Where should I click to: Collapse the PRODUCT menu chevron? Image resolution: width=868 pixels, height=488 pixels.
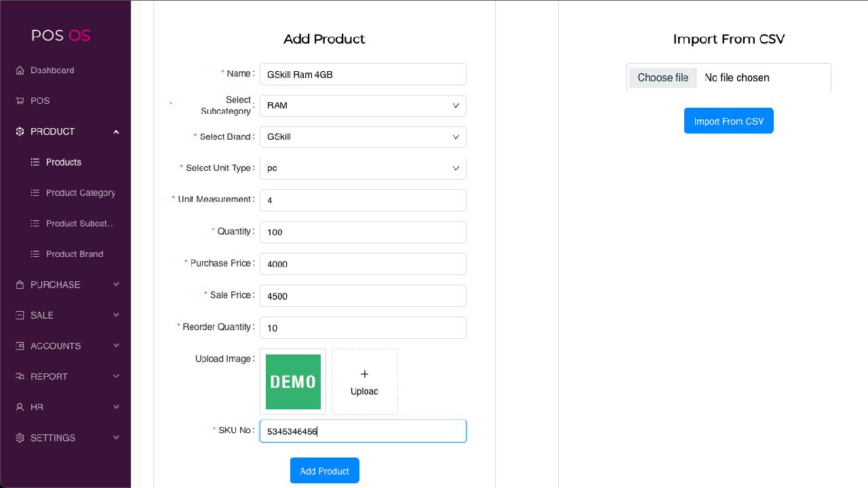(116, 131)
